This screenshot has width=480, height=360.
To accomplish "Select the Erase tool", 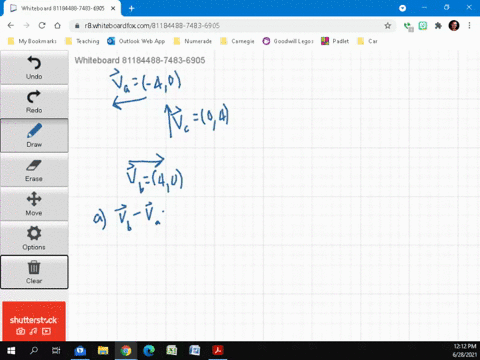I will coord(34,170).
